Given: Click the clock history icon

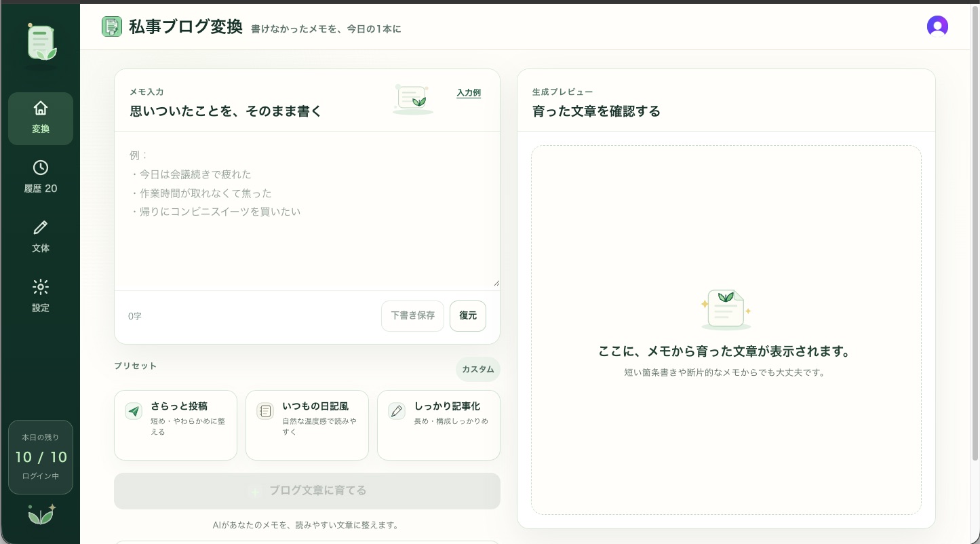Looking at the screenshot, I should (x=41, y=168).
